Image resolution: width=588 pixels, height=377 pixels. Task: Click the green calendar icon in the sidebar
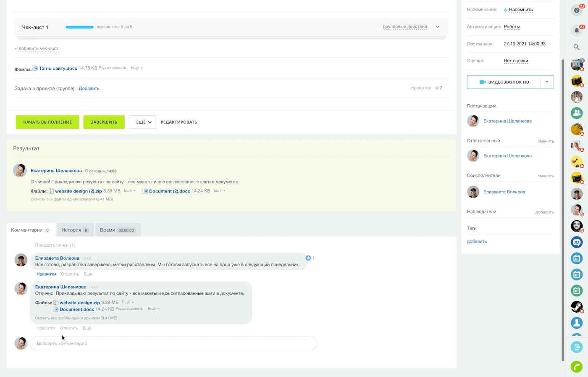tap(577, 290)
